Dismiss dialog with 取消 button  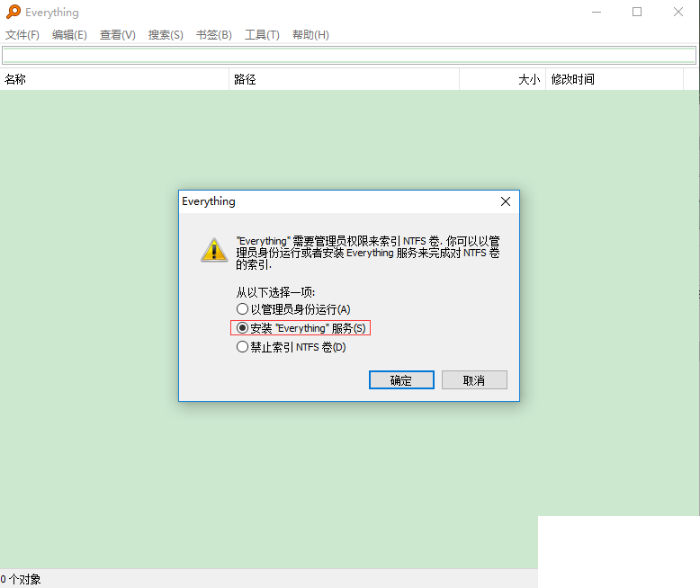pos(474,380)
